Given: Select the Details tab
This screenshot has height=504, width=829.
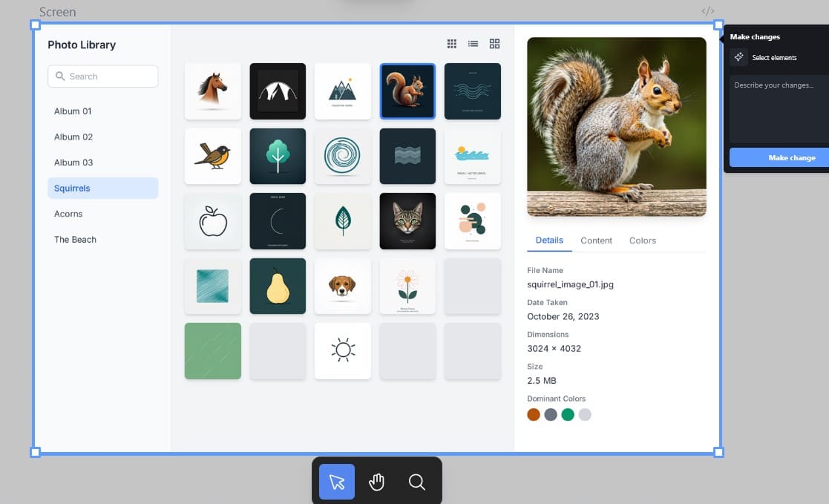Looking at the screenshot, I should [549, 240].
